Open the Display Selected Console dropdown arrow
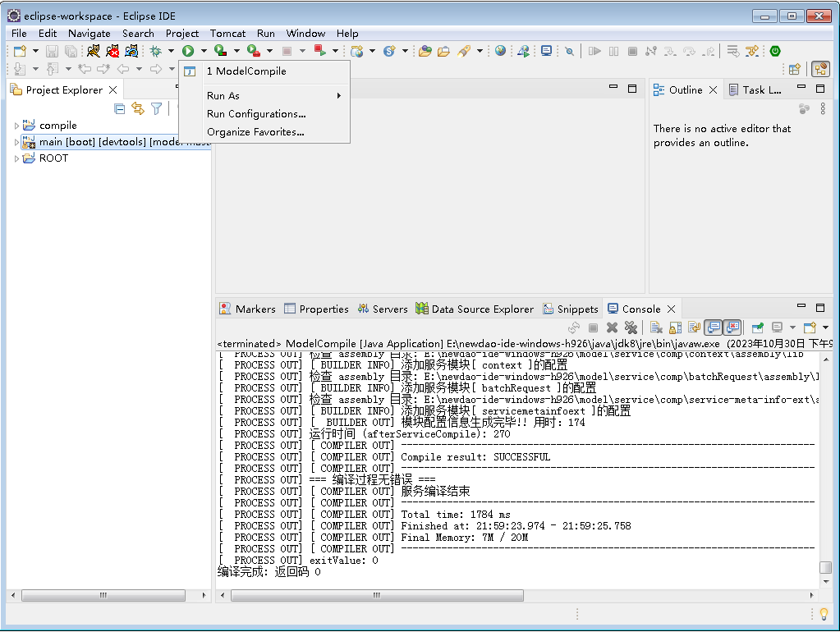 792,327
